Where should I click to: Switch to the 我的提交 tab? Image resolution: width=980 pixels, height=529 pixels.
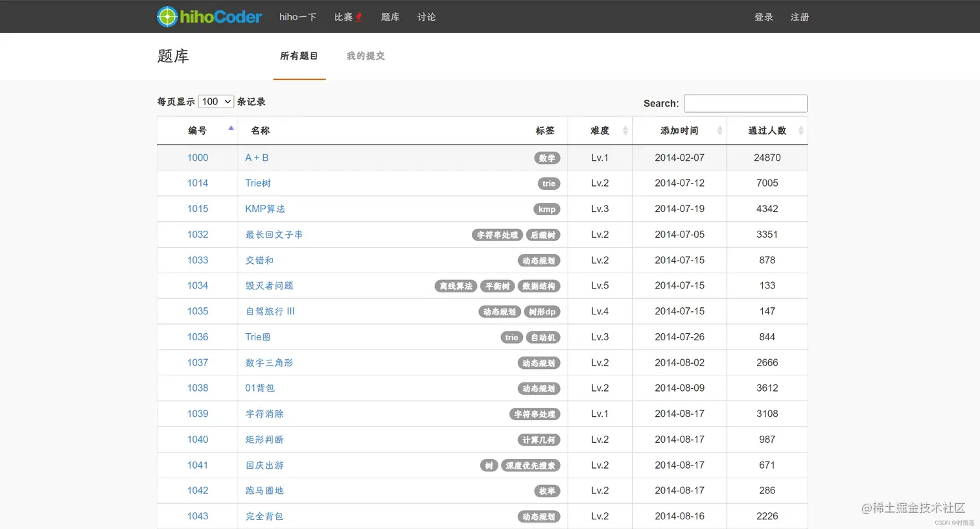(x=366, y=56)
